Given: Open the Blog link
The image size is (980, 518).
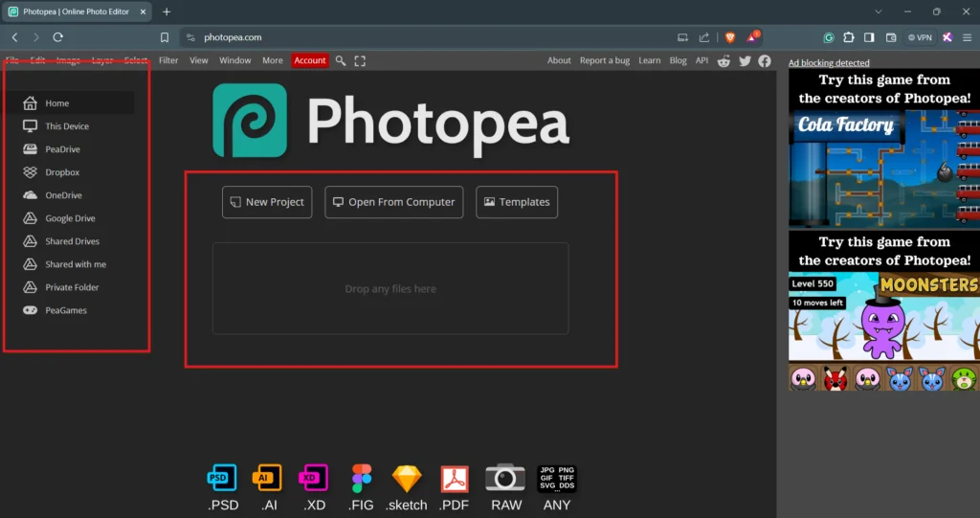Looking at the screenshot, I should coord(679,60).
